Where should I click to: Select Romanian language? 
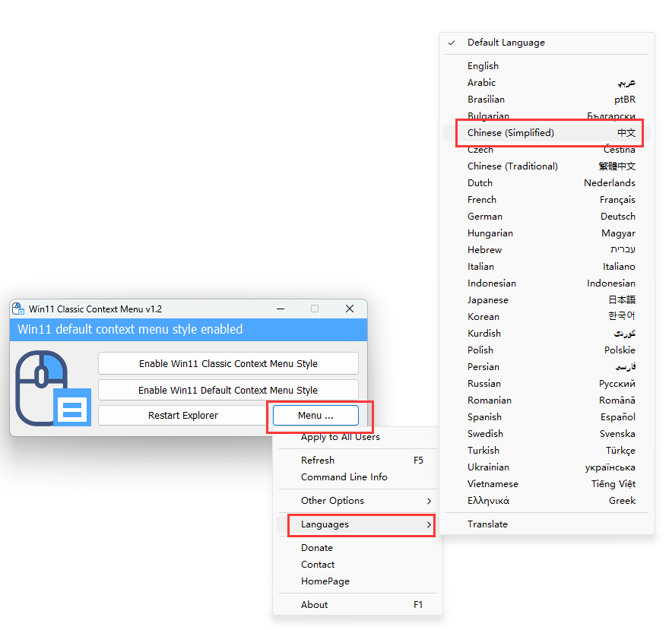547,400
